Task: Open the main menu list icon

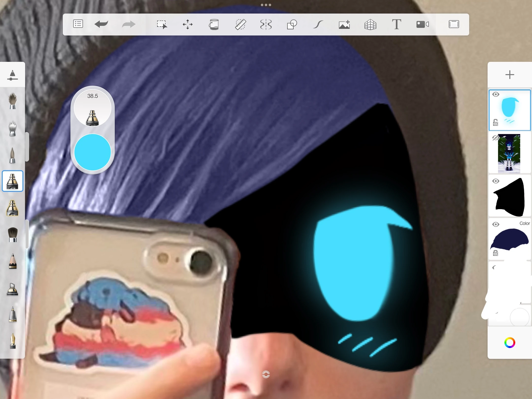Action: pos(78,24)
